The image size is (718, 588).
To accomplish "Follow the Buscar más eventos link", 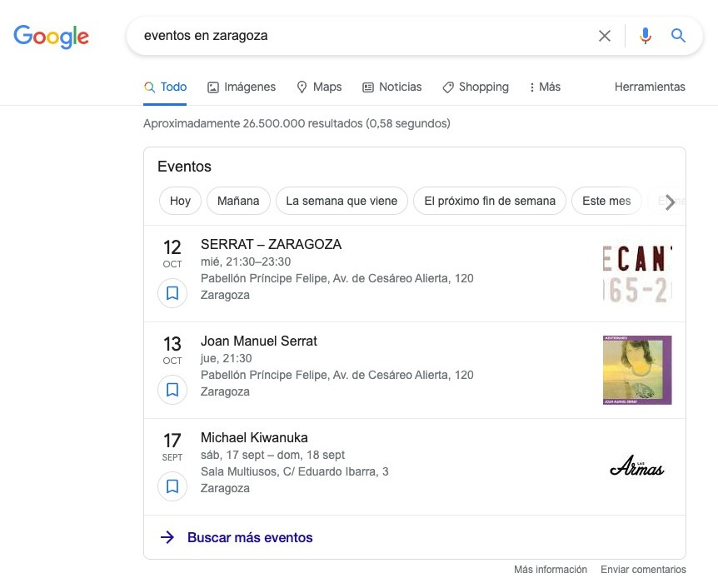I will coord(250,537).
